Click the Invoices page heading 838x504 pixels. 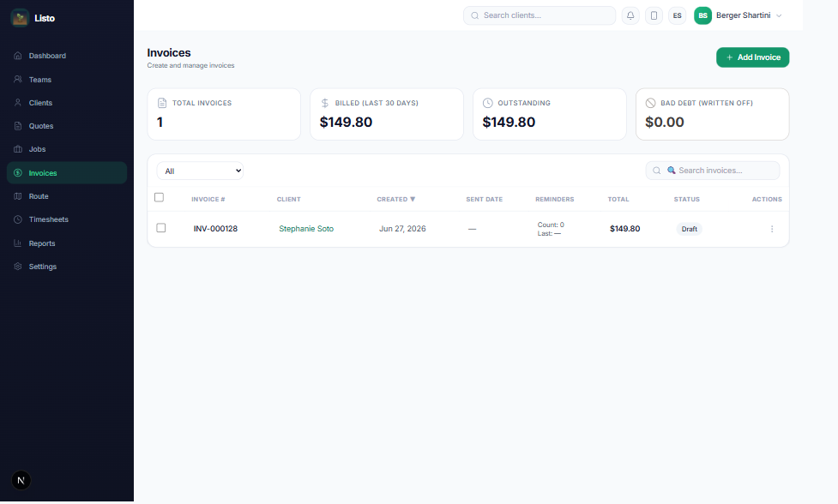[x=169, y=53]
